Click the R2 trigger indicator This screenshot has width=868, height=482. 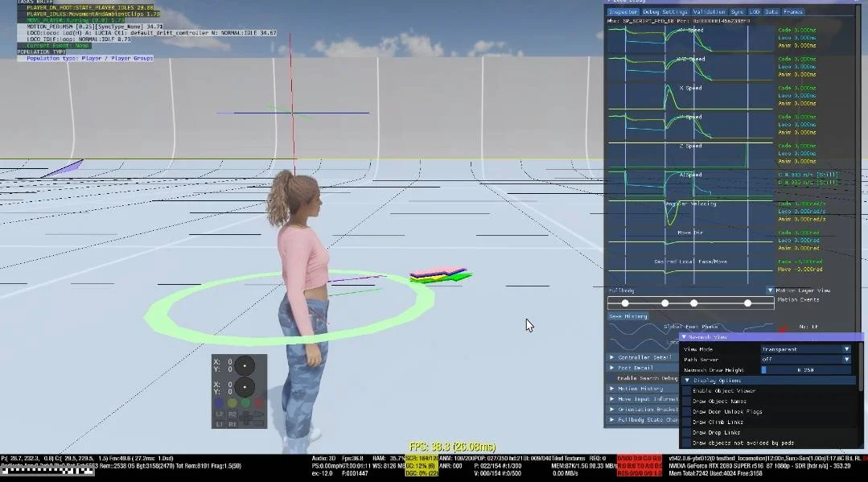pos(232,414)
